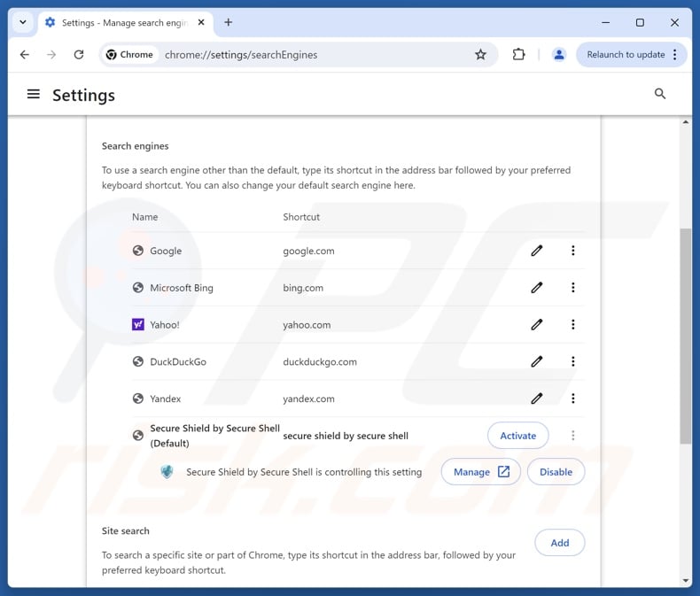Click the Shortcut column header
This screenshot has height=596, width=700.
[x=301, y=217]
